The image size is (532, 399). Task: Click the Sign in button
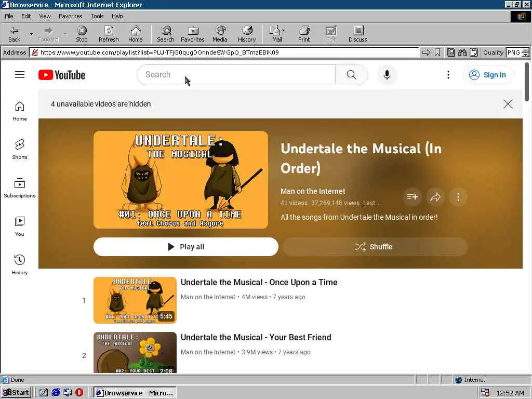488,75
